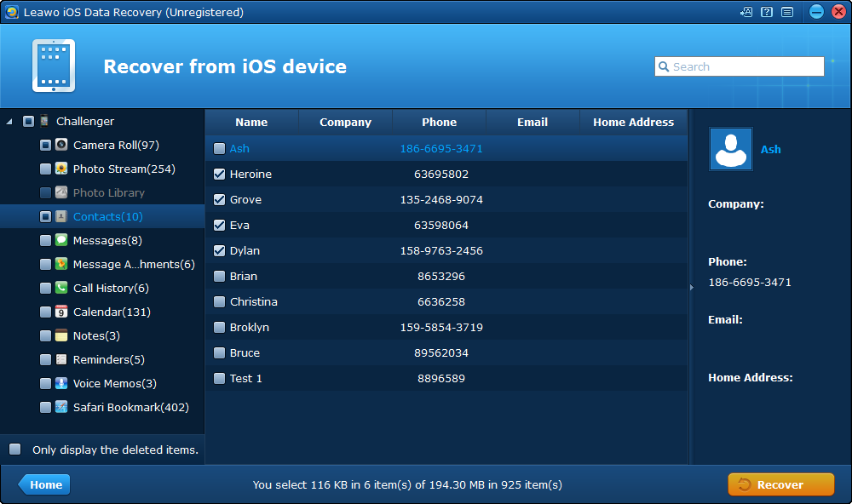Uncheck the Grove contact checkbox

pyautogui.click(x=220, y=200)
